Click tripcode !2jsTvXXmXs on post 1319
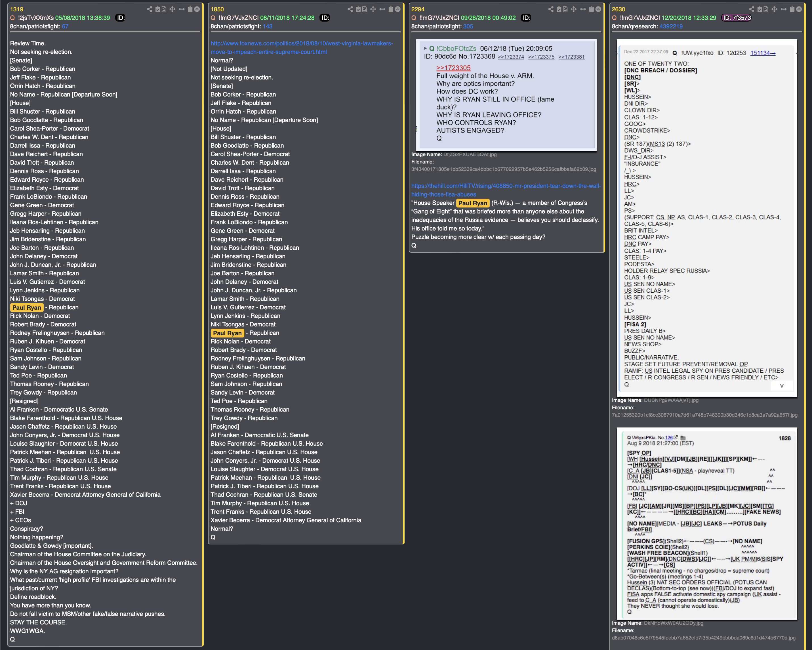Screen dimensions: 812x650 36,18
